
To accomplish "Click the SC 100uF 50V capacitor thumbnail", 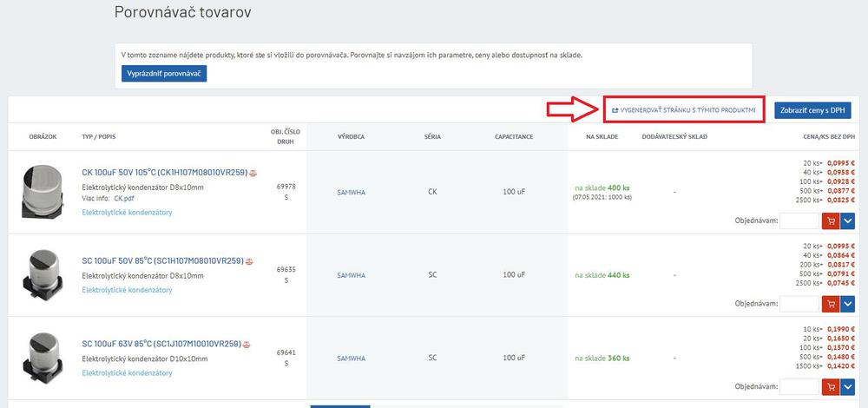I will (43, 274).
